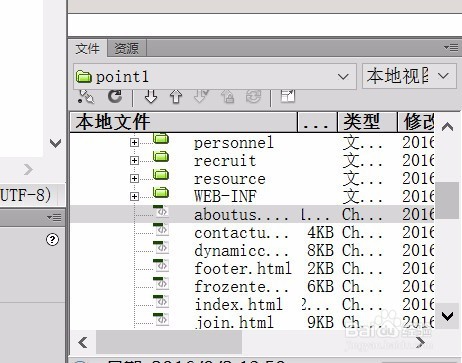Viewport: 462px width, 363px height.
Task: Select the recruit folder row
Action: pos(252,161)
